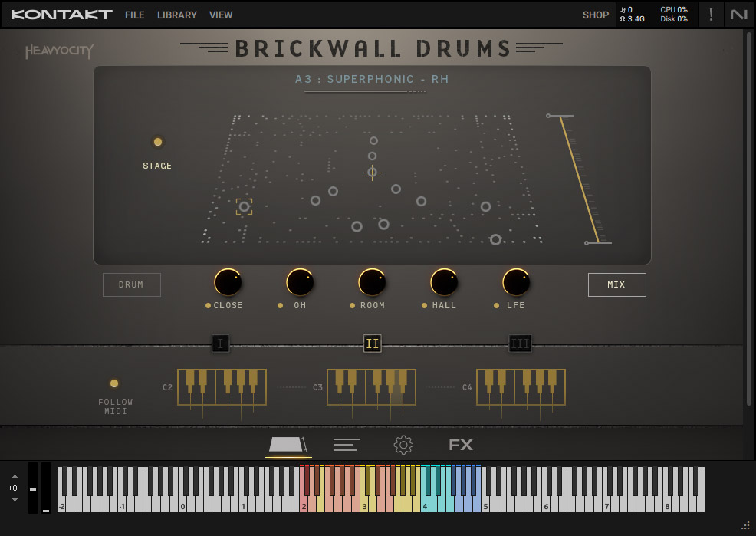Open the SHOP link
Image resolution: width=756 pixels, height=536 pixels.
tap(596, 15)
